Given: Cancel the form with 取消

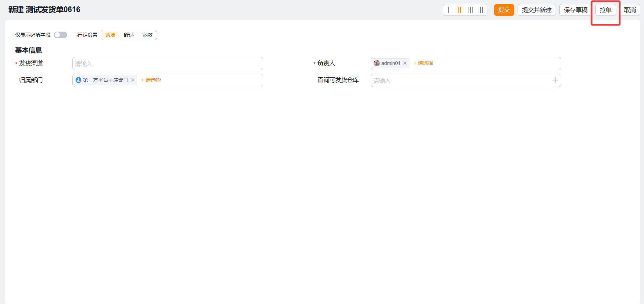Looking at the screenshot, I should click(630, 10).
